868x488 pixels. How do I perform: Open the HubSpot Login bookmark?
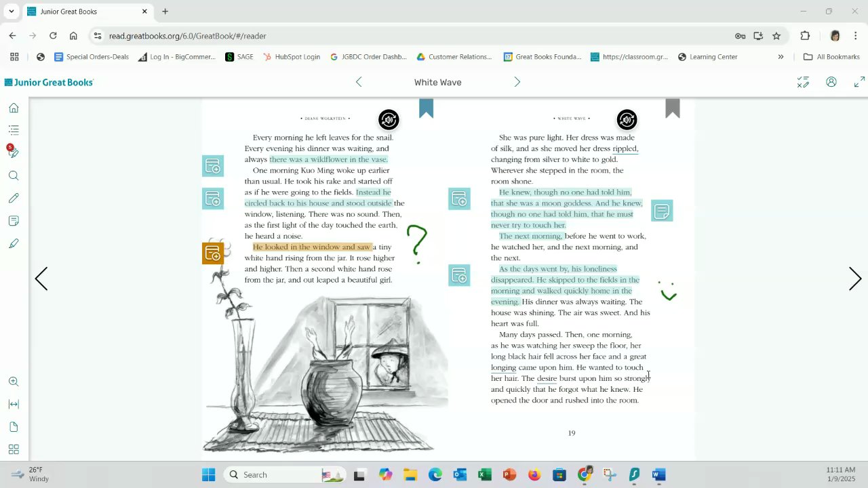[291, 57]
